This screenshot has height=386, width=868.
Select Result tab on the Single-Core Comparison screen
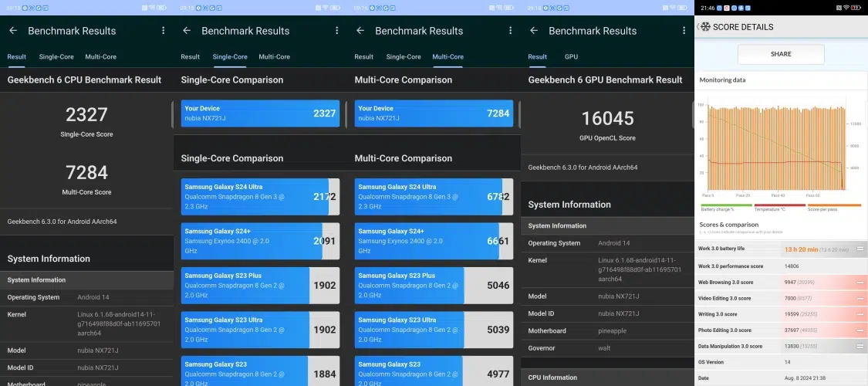pyautogui.click(x=191, y=56)
